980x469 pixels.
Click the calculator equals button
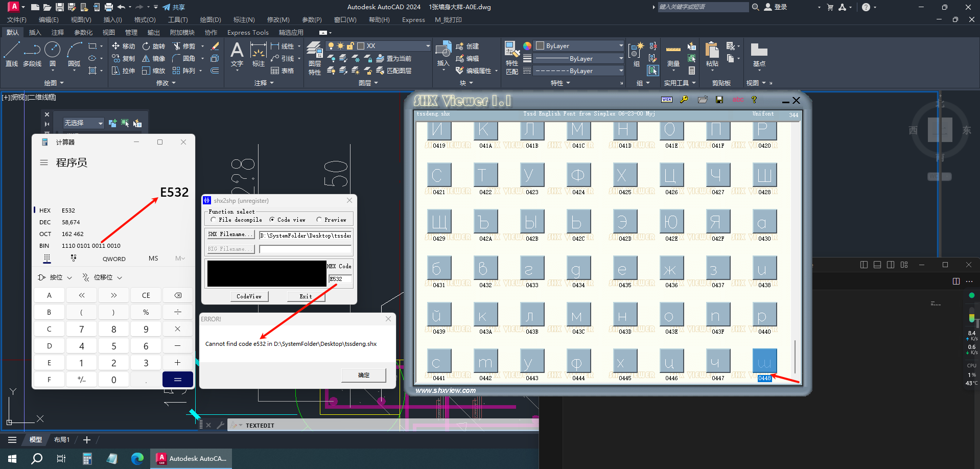pyautogui.click(x=177, y=380)
